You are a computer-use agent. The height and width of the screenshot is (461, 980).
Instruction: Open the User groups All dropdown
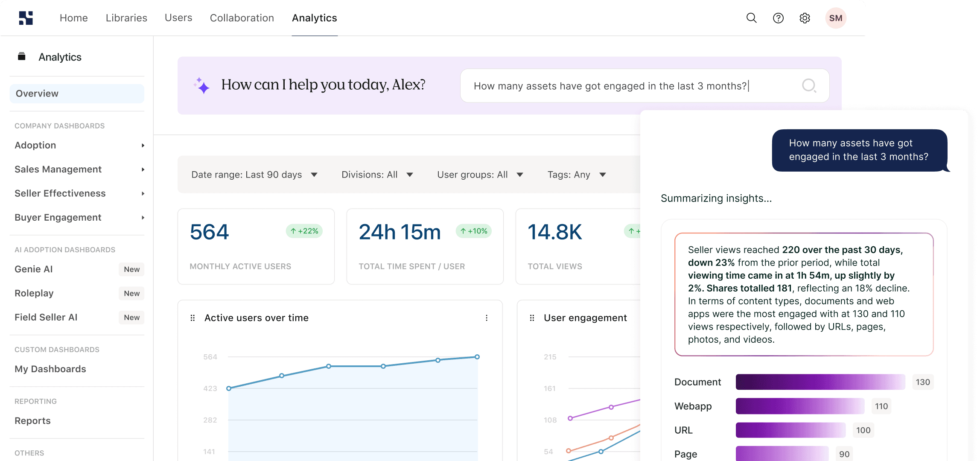(480, 175)
